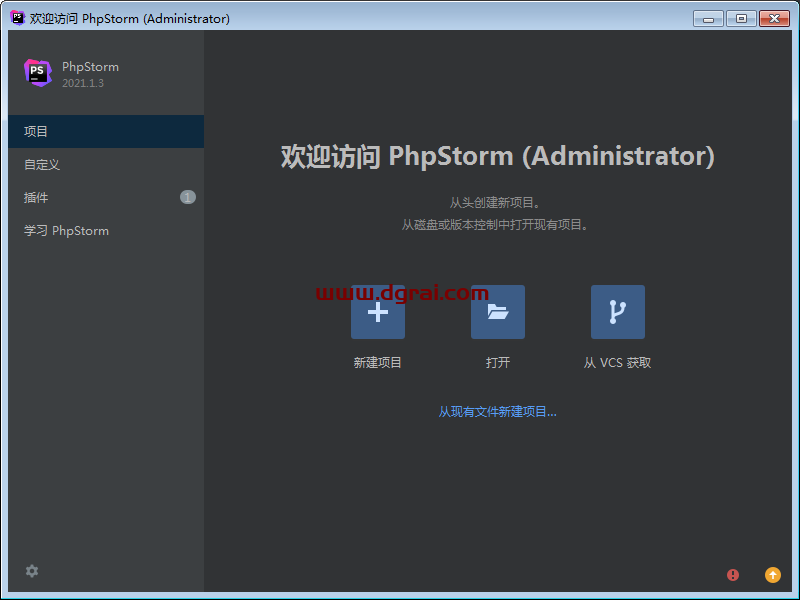The image size is (800, 600).
Task: Click the plugin notification badge showing 1
Action: coord(187,197)
